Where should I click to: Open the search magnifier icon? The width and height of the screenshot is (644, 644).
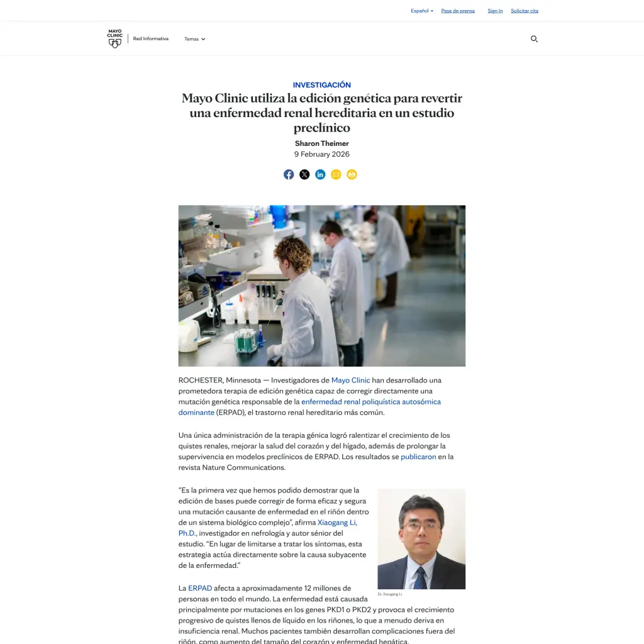534,38
